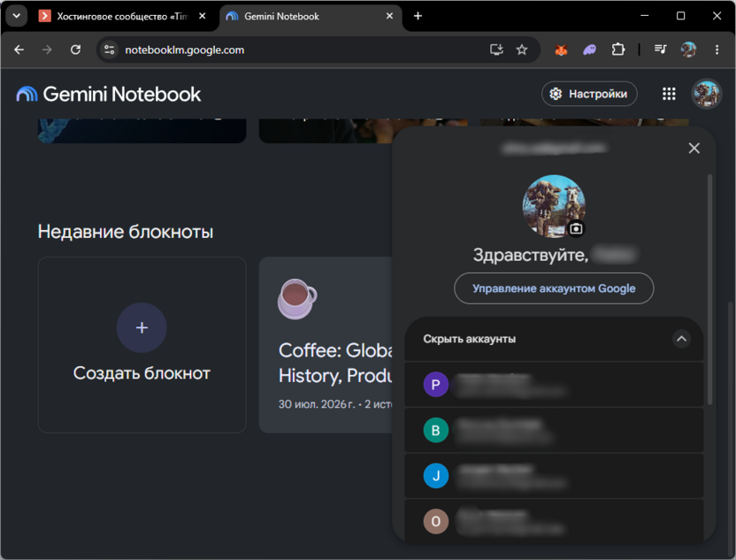Click the Здравствуйте greeting text
Screen dimensions: 736x560
click(x=531, y=255)
